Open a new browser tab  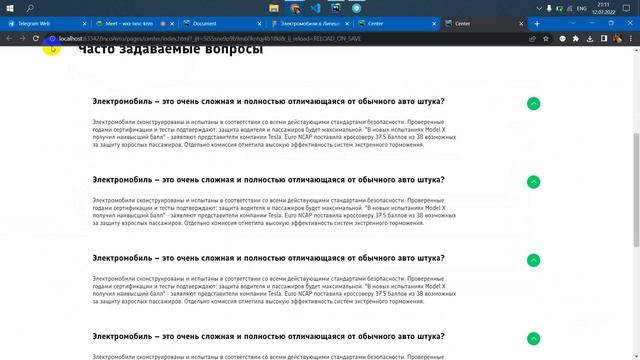[x=537, y=24]
